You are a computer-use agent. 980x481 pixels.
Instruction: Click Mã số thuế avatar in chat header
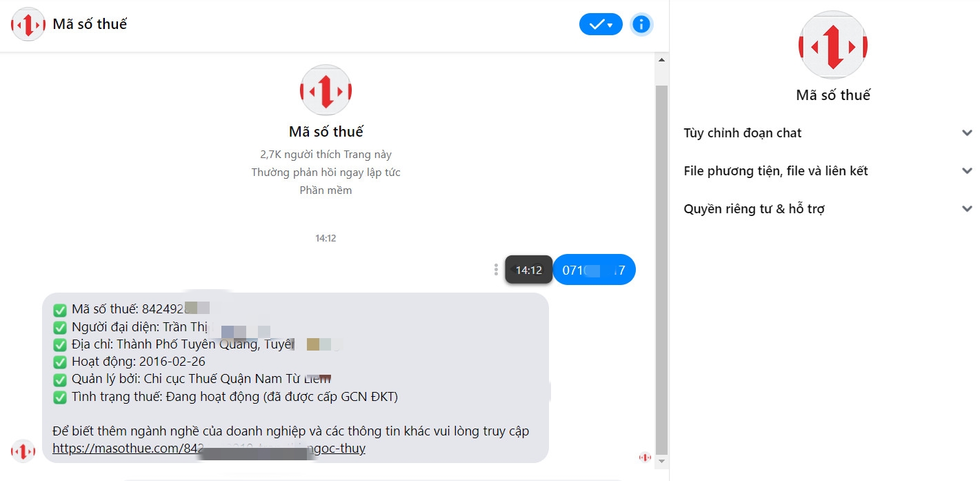click(28, 25)
